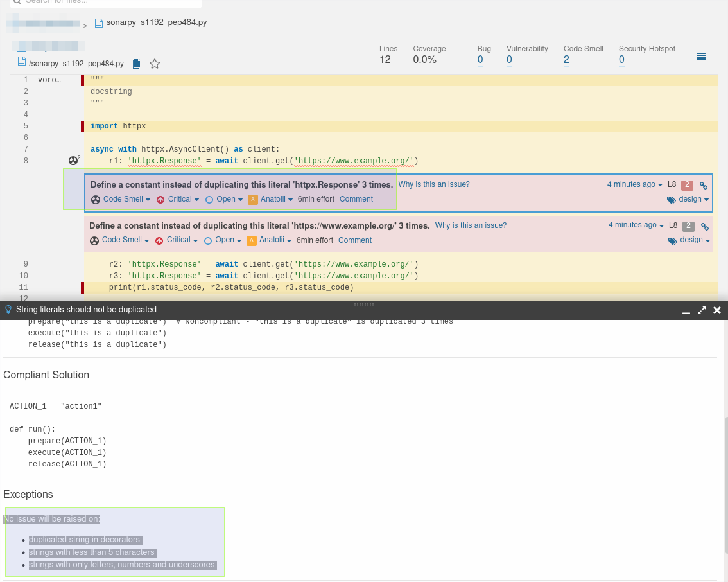Click 'Why is this an issue?' on second issue
Image resolution: width=728 pixels, height=582 pixels.
pos(471,225)
